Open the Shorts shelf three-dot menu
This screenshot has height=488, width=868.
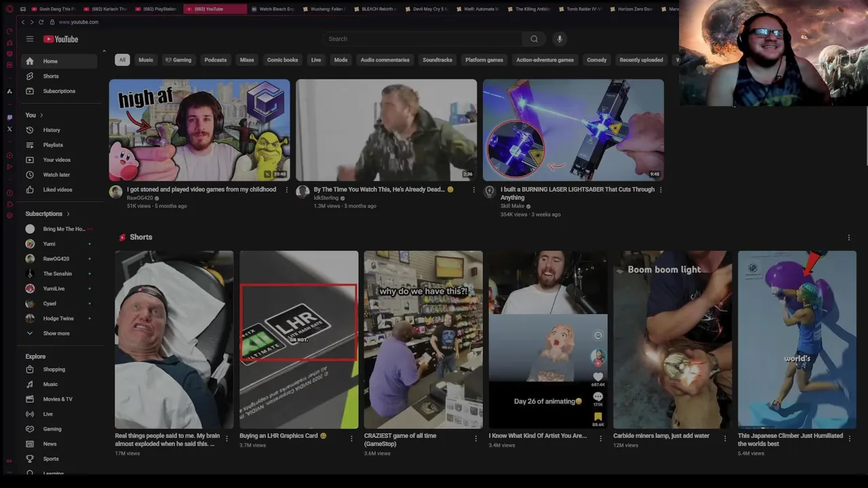[x=848, y=238]
